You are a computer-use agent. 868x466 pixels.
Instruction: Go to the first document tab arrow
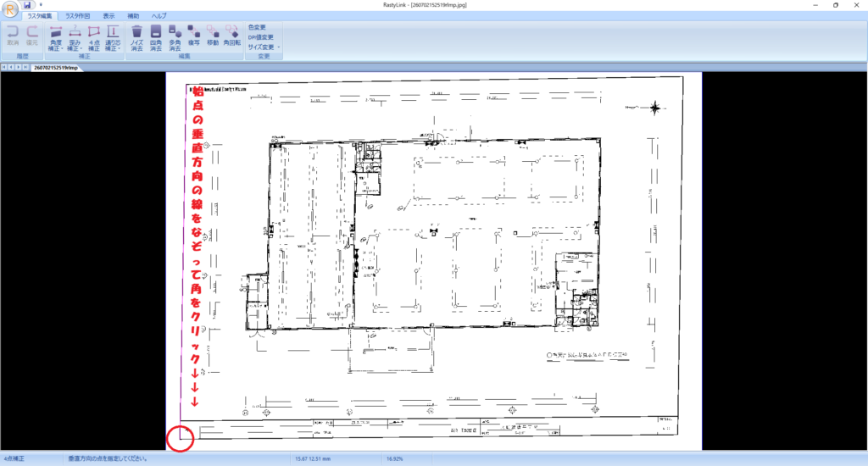pyautogui.click(x=4, y=68)
